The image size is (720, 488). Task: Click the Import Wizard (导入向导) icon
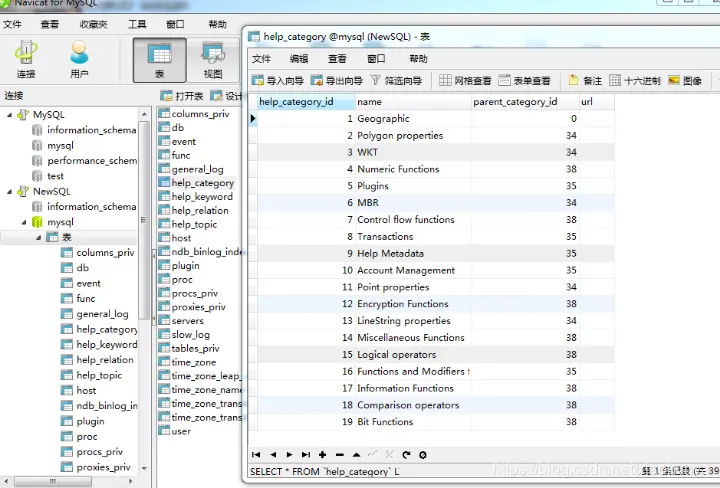278,81
